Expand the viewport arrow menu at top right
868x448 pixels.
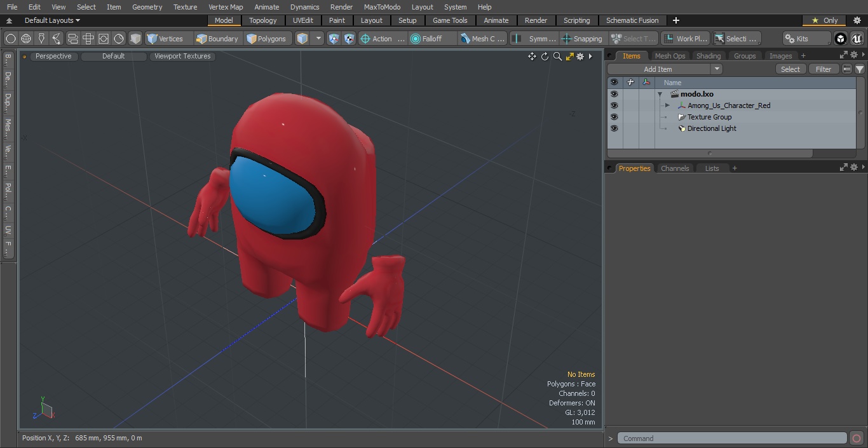pos(590,57)
